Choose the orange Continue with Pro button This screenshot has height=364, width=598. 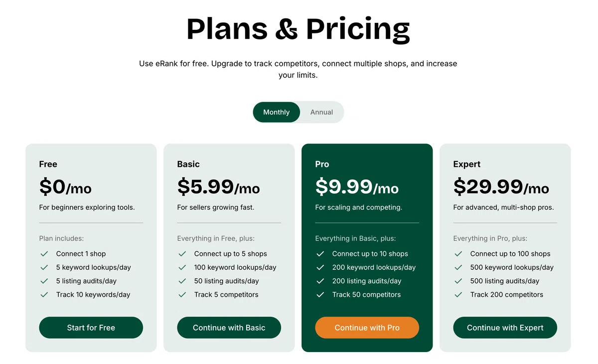pyautogui.click(x=367, y=328)
